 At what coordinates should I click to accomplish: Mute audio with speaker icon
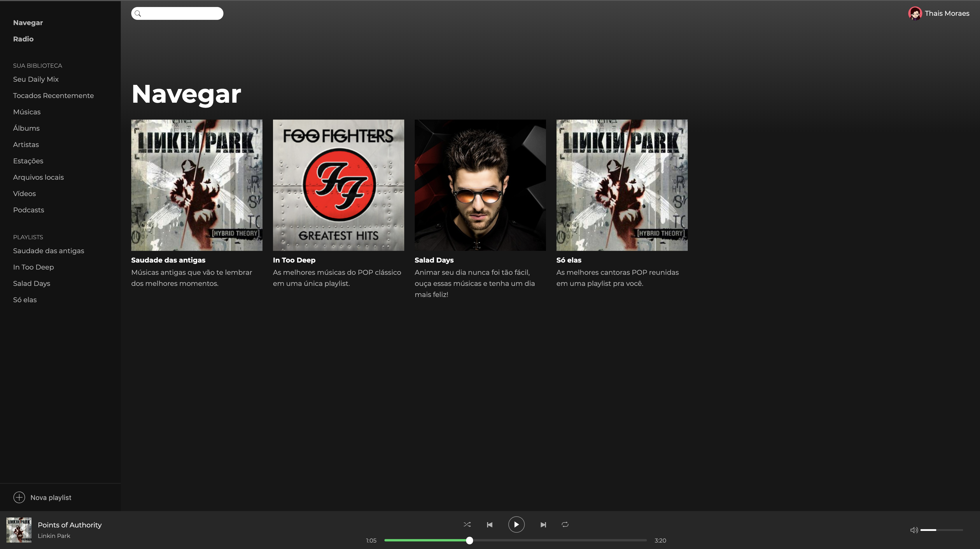914,530
